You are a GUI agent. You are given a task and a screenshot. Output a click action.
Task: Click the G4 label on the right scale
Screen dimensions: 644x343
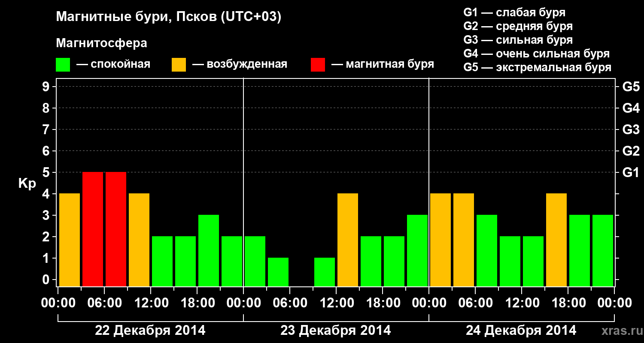click(631, 108)
